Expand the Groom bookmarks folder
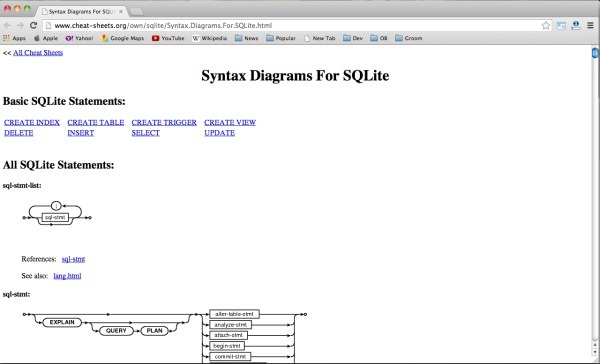 (x=409, y=38)
